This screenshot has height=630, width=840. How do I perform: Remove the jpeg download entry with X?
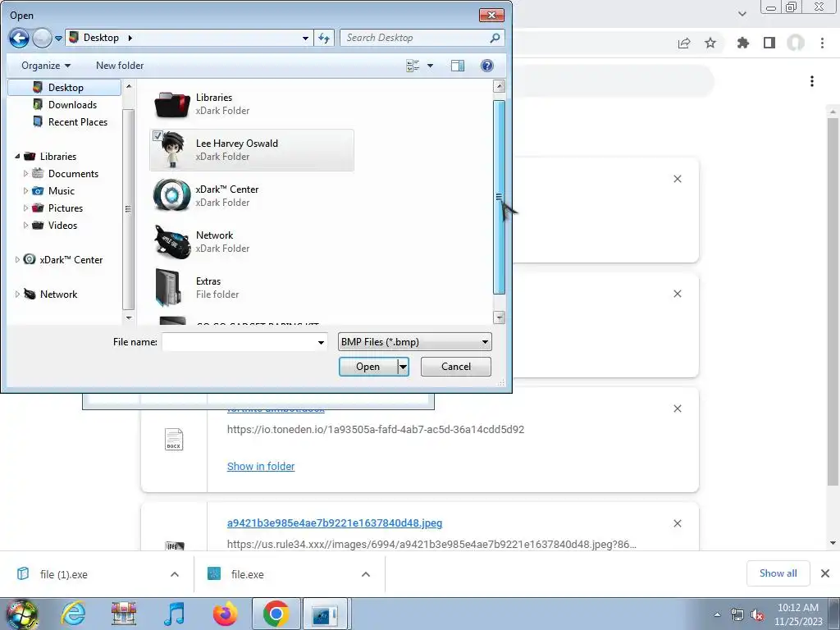[678, 523]
